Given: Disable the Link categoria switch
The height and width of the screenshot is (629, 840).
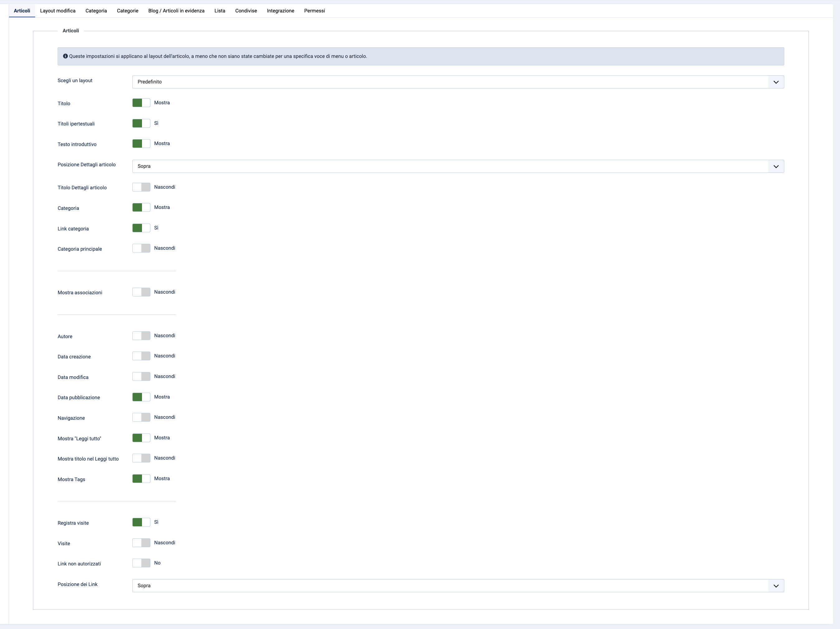Looking at the screenshot, I should (141, 228).
